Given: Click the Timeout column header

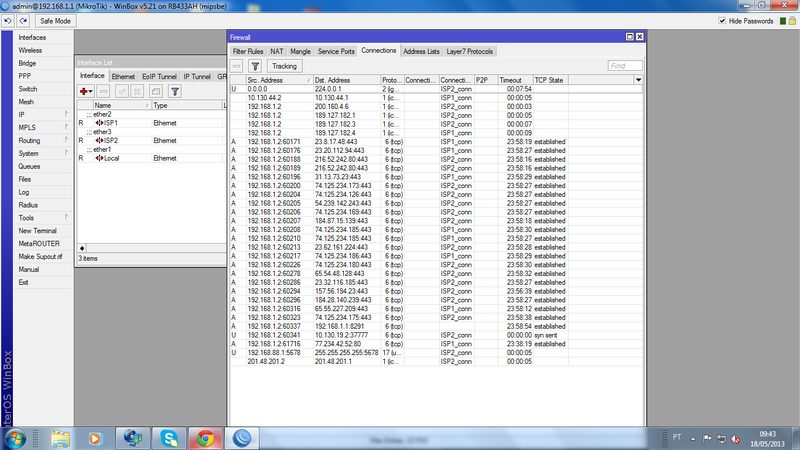Looking at the screenshot, I should [515, 80].
